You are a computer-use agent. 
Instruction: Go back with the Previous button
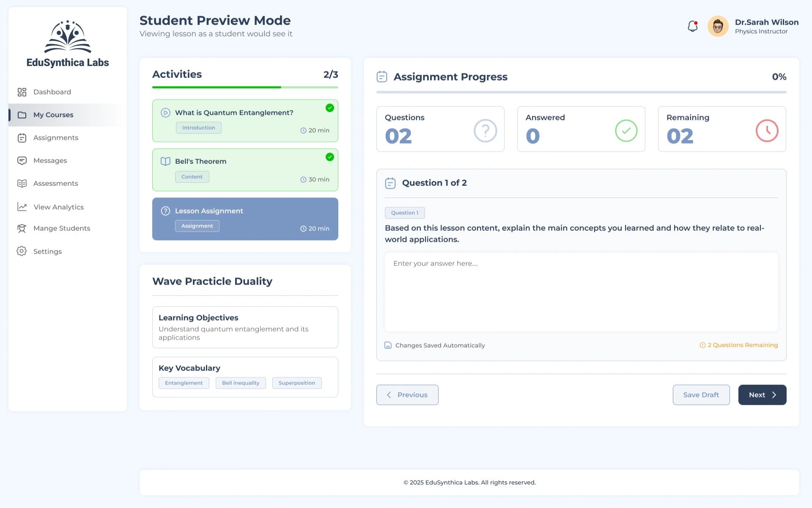coord(407,395)
